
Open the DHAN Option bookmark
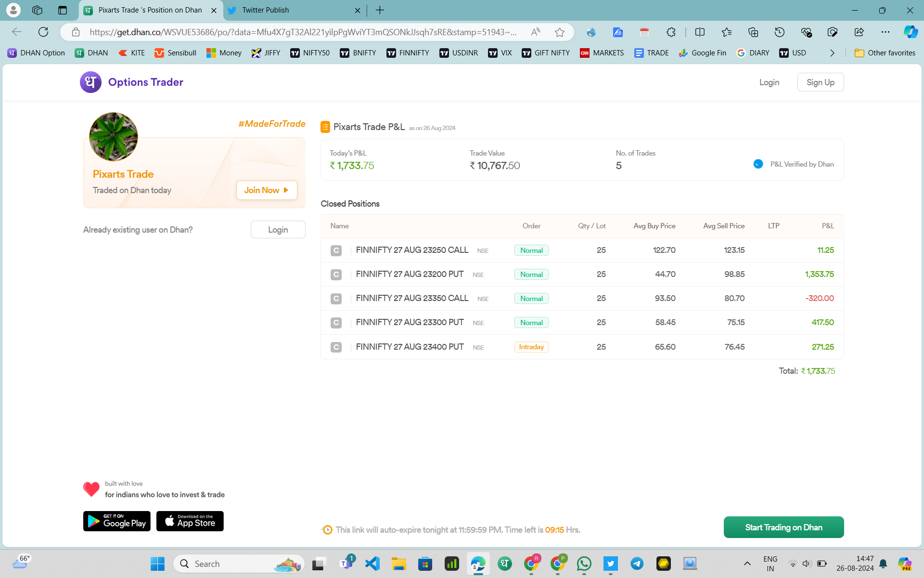[37, 53]
